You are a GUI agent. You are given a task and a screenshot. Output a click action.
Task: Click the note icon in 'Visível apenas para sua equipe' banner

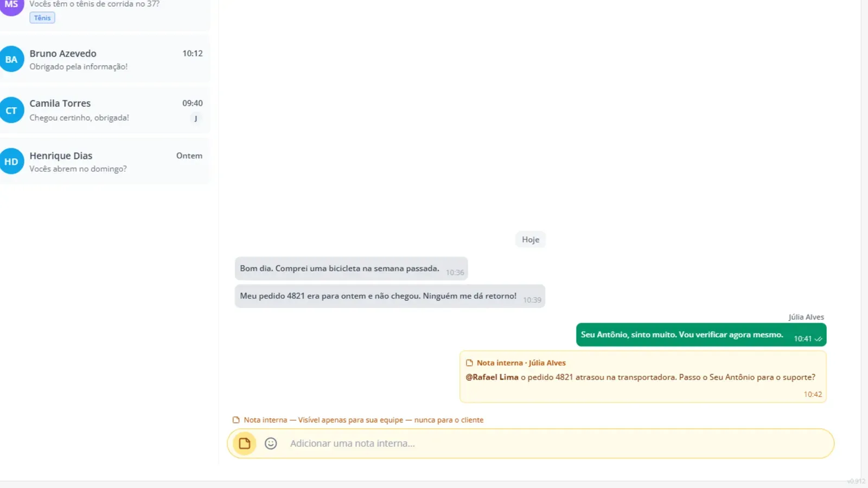[x=236, y=420]
